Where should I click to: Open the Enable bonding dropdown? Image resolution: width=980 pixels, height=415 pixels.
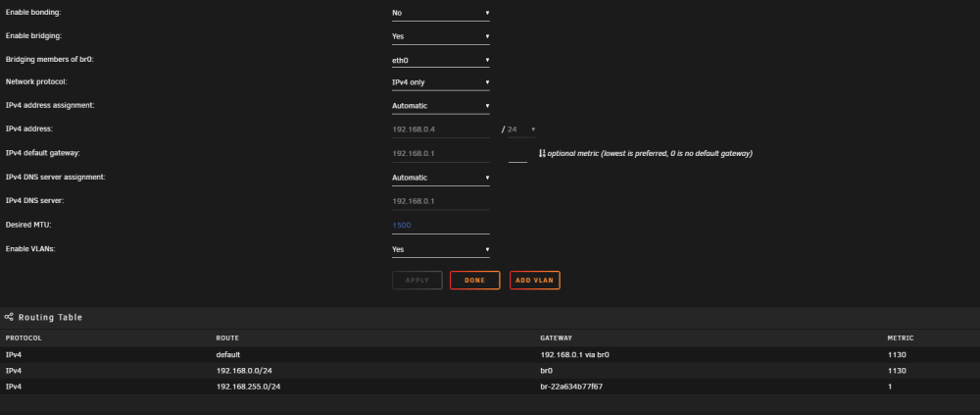click(x=441, y=13)
